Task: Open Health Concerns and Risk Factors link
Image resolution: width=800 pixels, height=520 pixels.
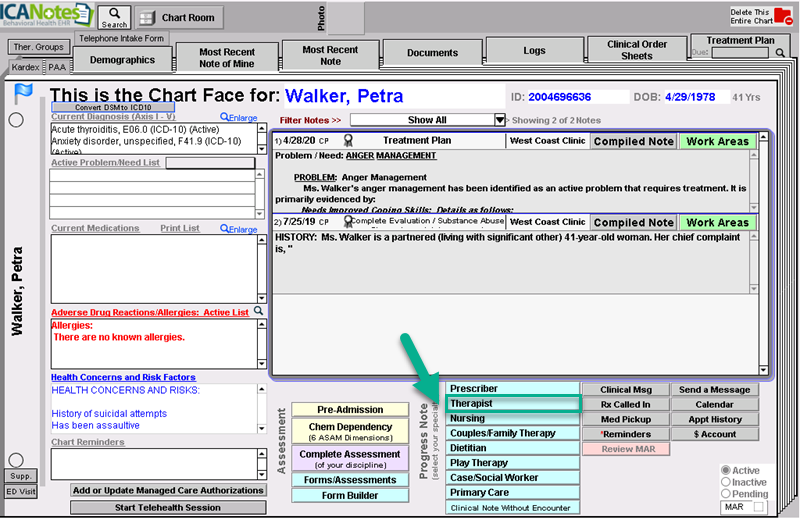Action: (x=123, y=377)
